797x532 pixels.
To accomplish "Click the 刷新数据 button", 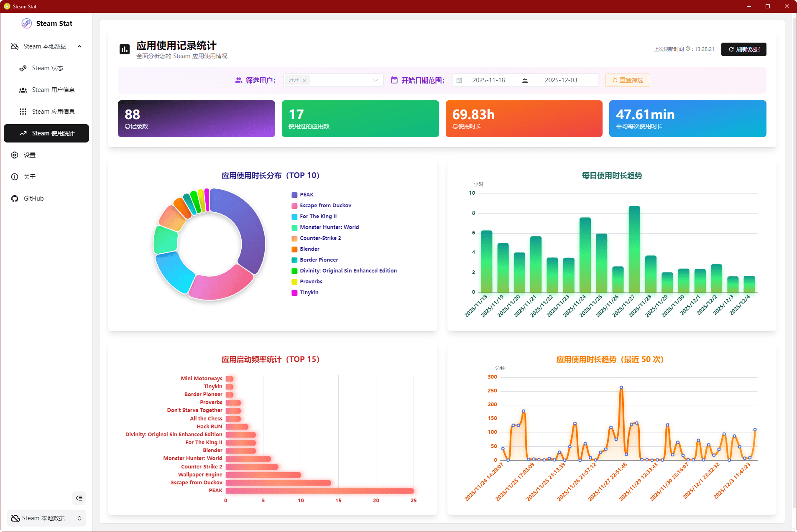I will pos(743,49).
